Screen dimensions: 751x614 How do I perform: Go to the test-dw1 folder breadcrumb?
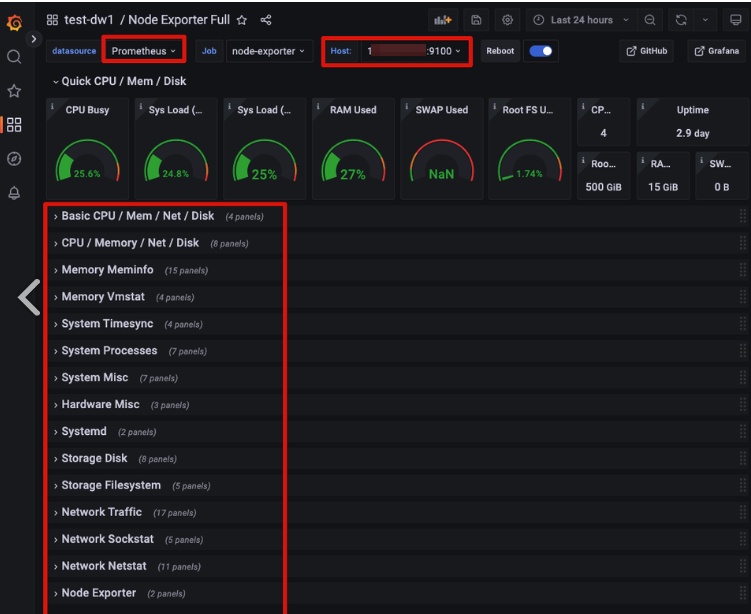click(x=89, y=20)
